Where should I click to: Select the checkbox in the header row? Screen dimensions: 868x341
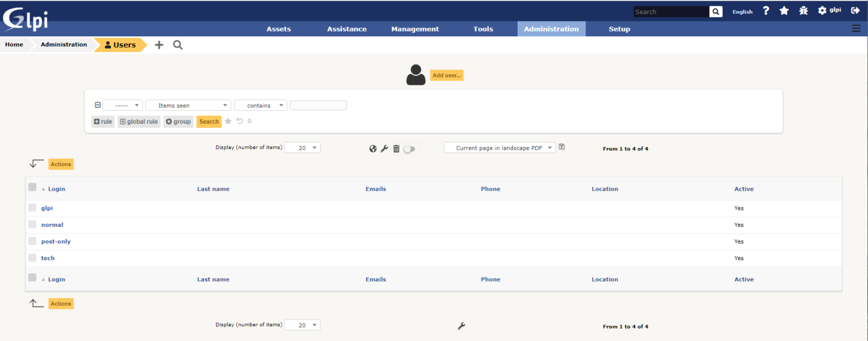pos(32,187)
